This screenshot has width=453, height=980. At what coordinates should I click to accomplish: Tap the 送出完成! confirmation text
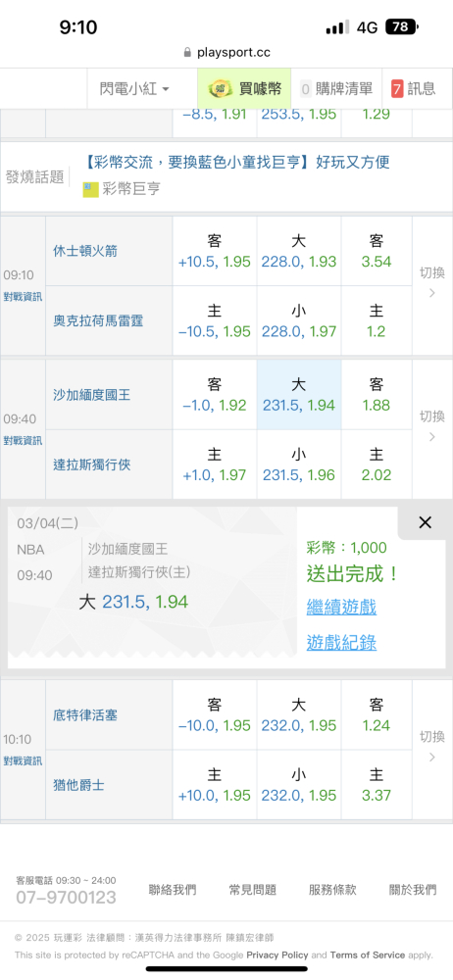(x=352, y=573)
